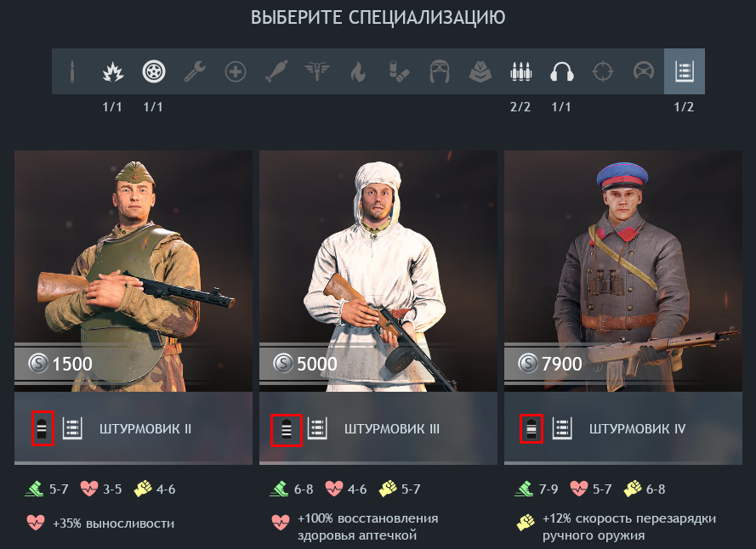Select the ammo machine gunner class icon
756x549 pixels.
coord(520,72)
